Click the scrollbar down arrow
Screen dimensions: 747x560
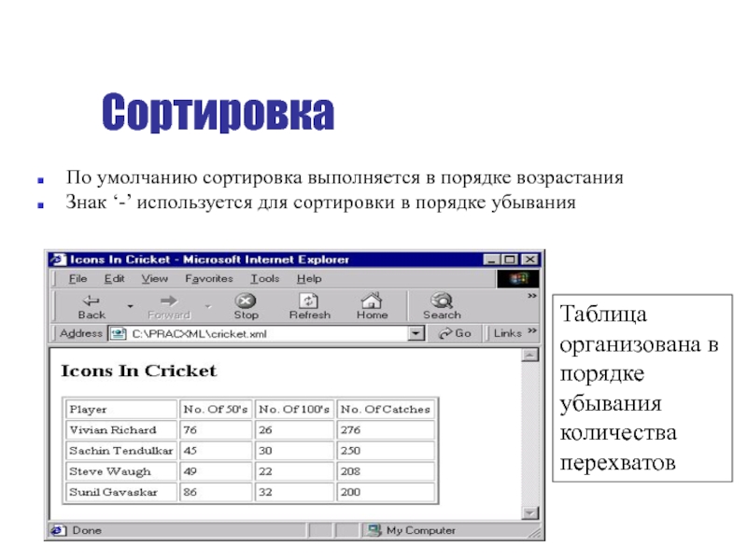530,512
